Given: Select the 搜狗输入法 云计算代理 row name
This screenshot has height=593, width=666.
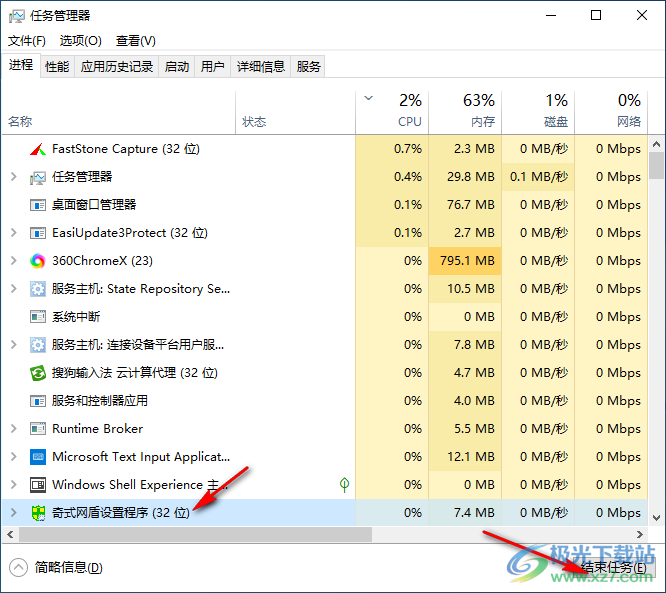Looking at the screenshot, I should pos(135,373).
